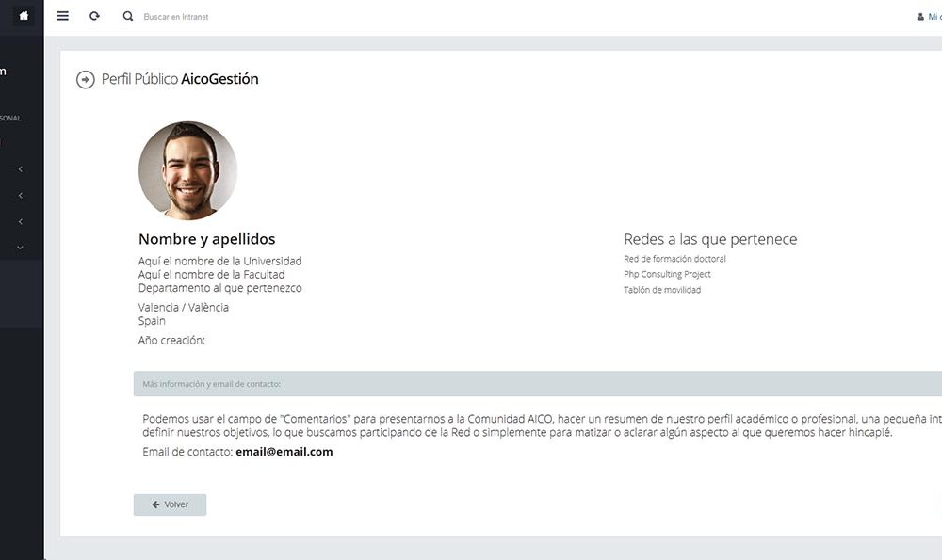Click the home icon in sidebar

tap(24, 16)
